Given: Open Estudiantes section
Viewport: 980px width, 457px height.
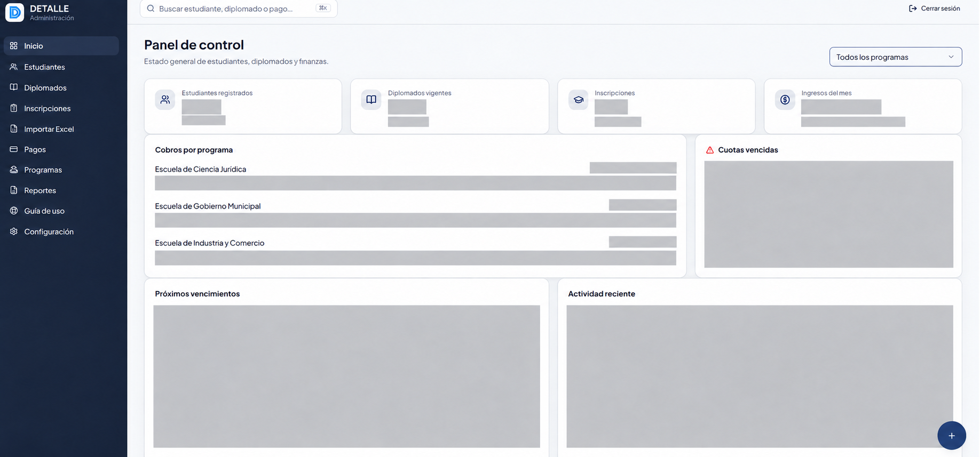Looking at the screenshot, I should tap(61, 67).
